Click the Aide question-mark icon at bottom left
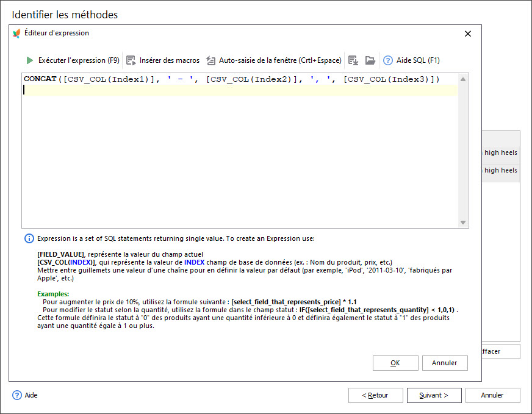The width and height of the screenshot is (532, 414). click(17, 395)
